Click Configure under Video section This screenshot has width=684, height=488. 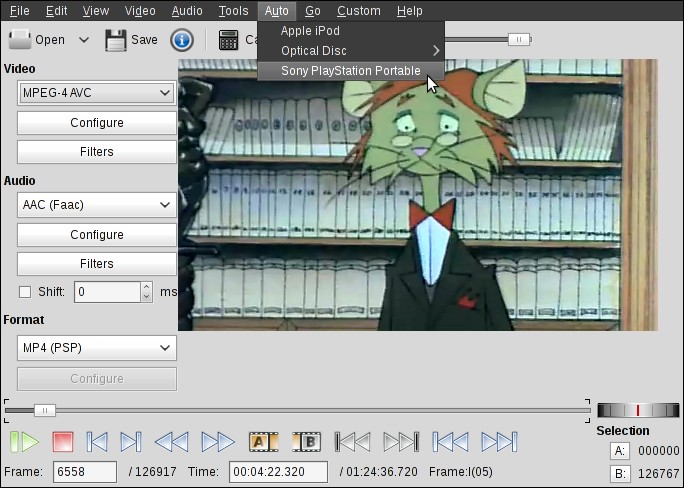97,123
